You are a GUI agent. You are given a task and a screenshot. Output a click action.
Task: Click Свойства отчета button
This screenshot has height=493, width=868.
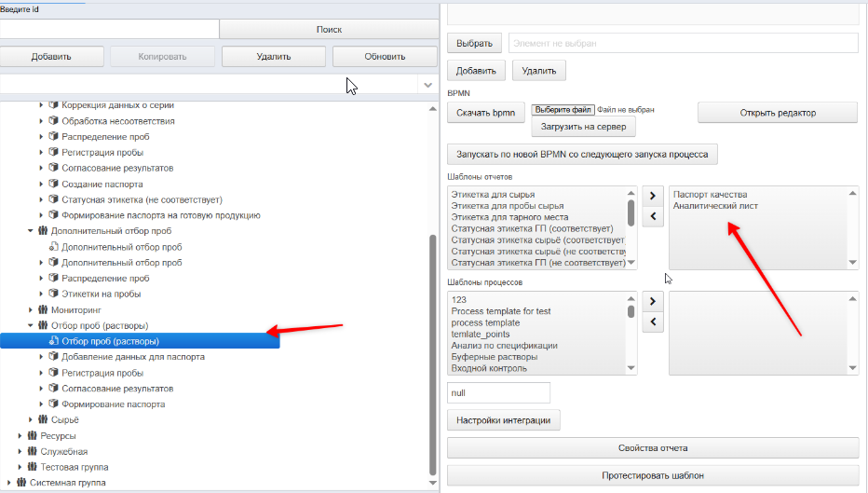click(653, 448)
